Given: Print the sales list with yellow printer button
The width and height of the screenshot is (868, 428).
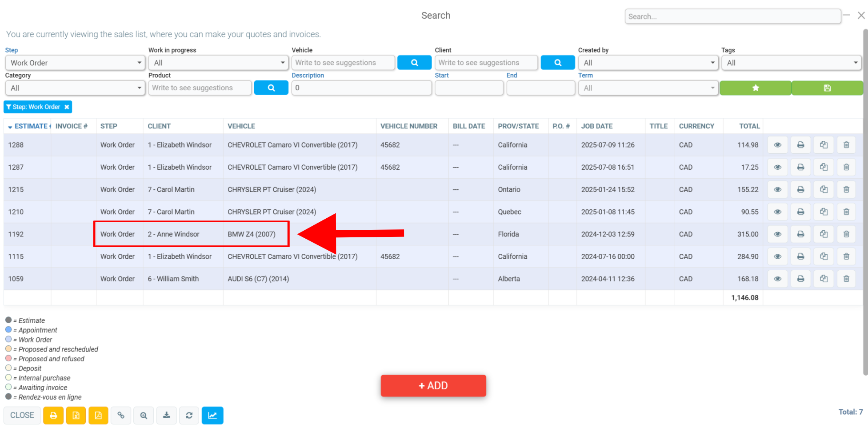Looking at the screenshot, I should [53, 416].
